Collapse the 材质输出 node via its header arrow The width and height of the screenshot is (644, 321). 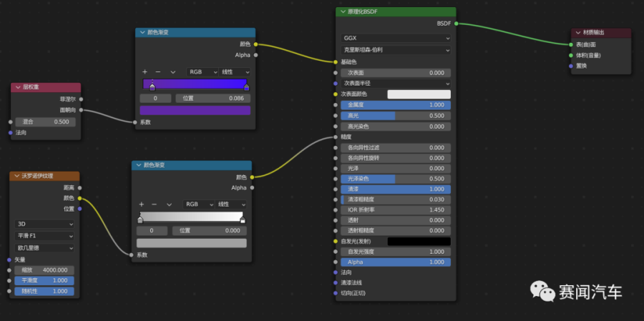point(577,33)
